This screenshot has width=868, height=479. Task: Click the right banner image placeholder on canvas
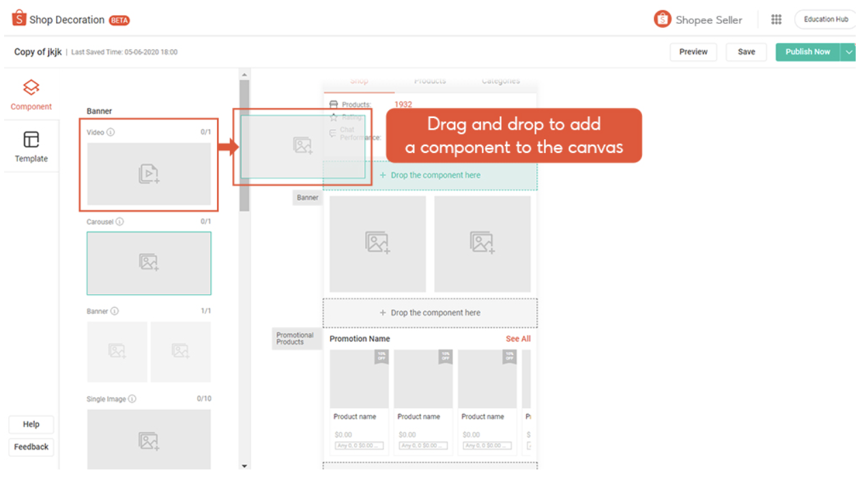pyautogui.click(x=482, y=244)
